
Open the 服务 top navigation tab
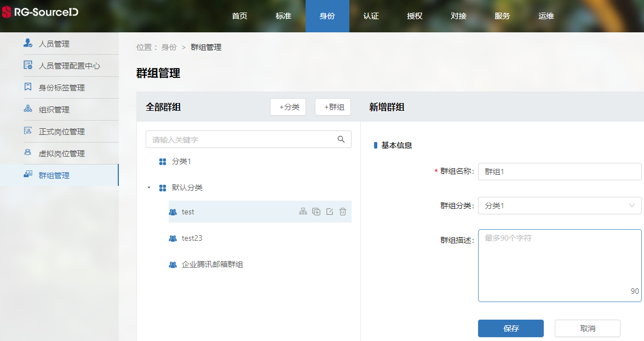tap(502, 16)
